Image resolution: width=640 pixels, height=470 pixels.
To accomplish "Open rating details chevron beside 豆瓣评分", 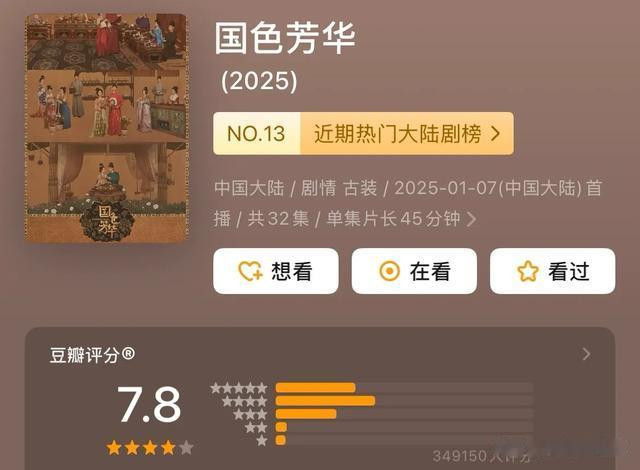I will click(586, 354).
